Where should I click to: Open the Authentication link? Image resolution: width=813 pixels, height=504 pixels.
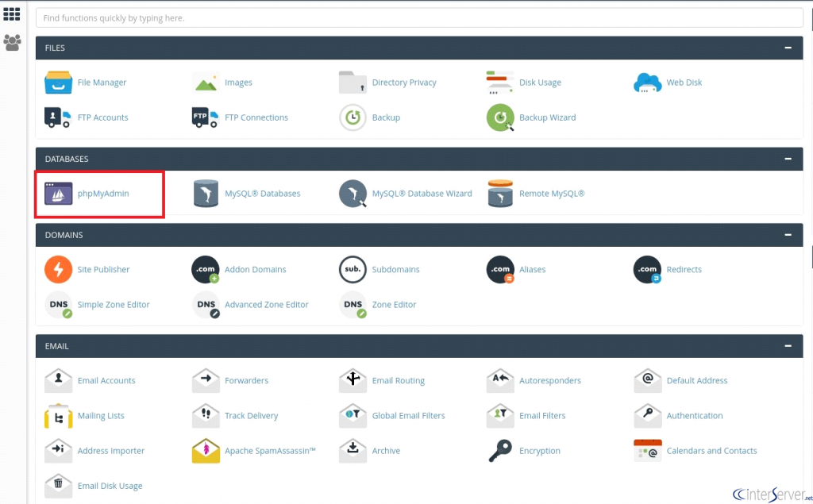tap(694, 416)
